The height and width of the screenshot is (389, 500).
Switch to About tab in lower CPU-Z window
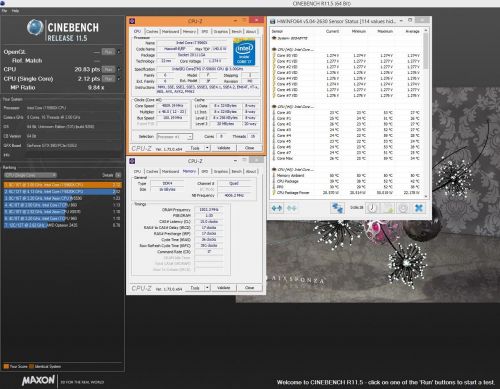click(x=251, y=171)
